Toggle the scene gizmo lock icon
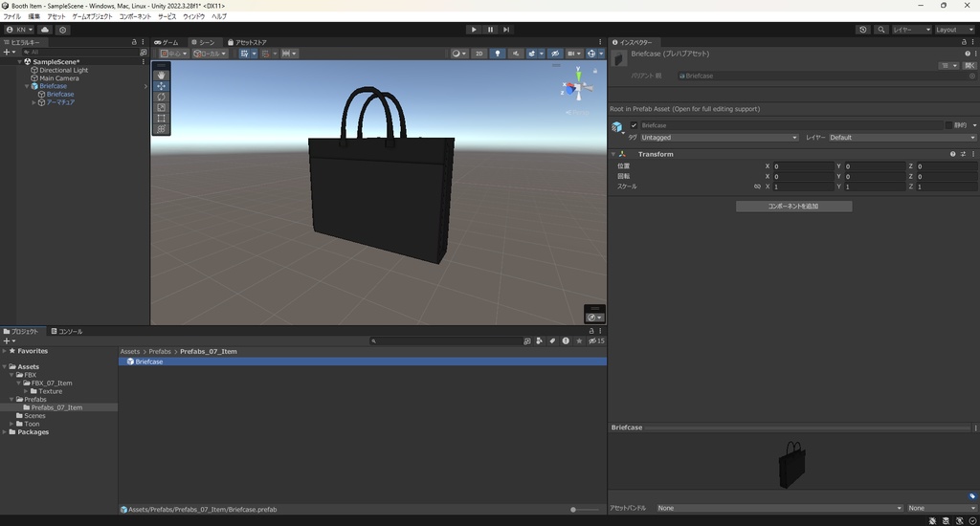Viewport: 980px width, 526px height. click(x=595, y=71)
